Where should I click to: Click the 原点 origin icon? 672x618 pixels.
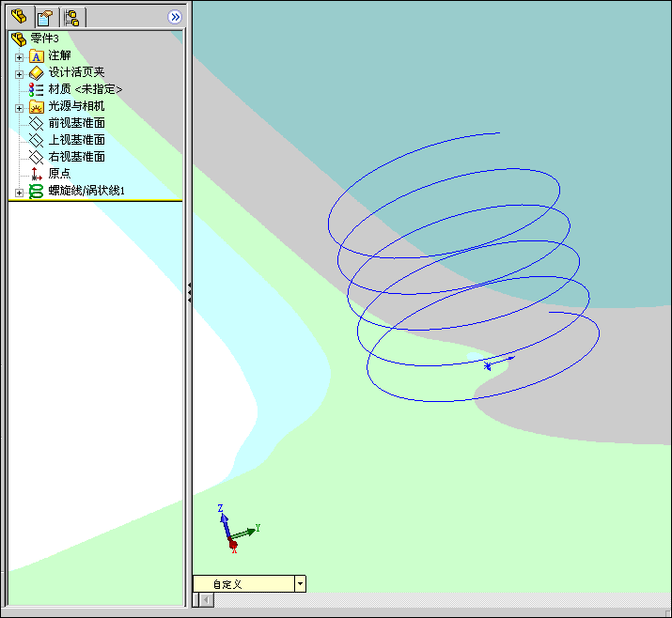pyautogui.click(x=37, y=174)
